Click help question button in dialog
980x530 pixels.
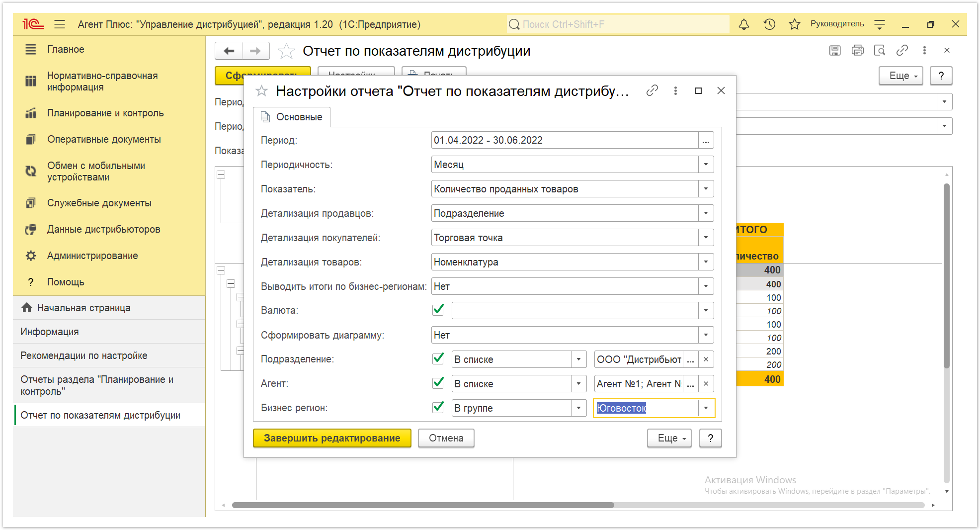pos(711,438)
